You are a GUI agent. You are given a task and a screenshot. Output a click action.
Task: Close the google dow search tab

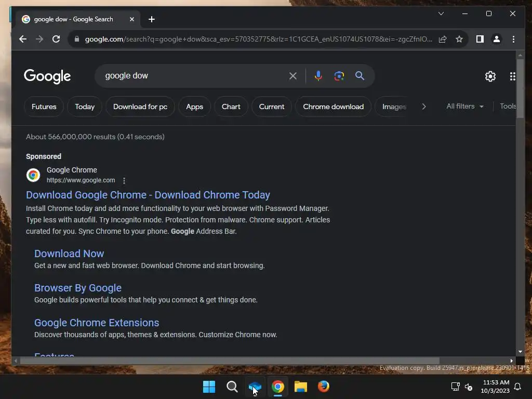[x=132, y=19]
